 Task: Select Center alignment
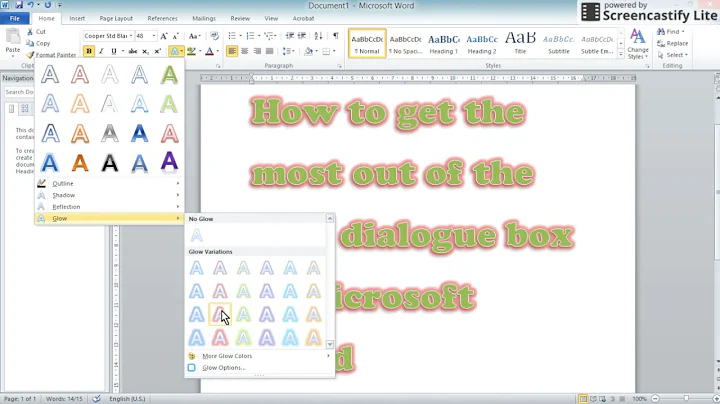coord(245,51)
